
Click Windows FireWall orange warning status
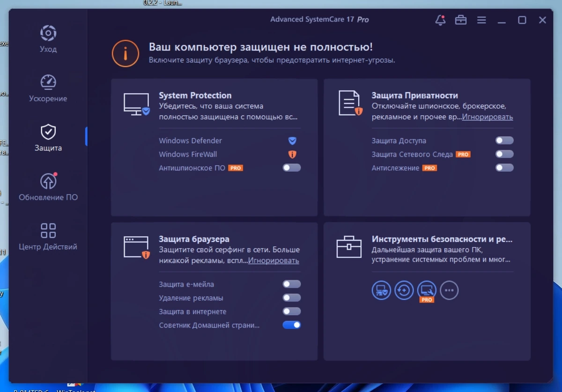tap(292, 154)
